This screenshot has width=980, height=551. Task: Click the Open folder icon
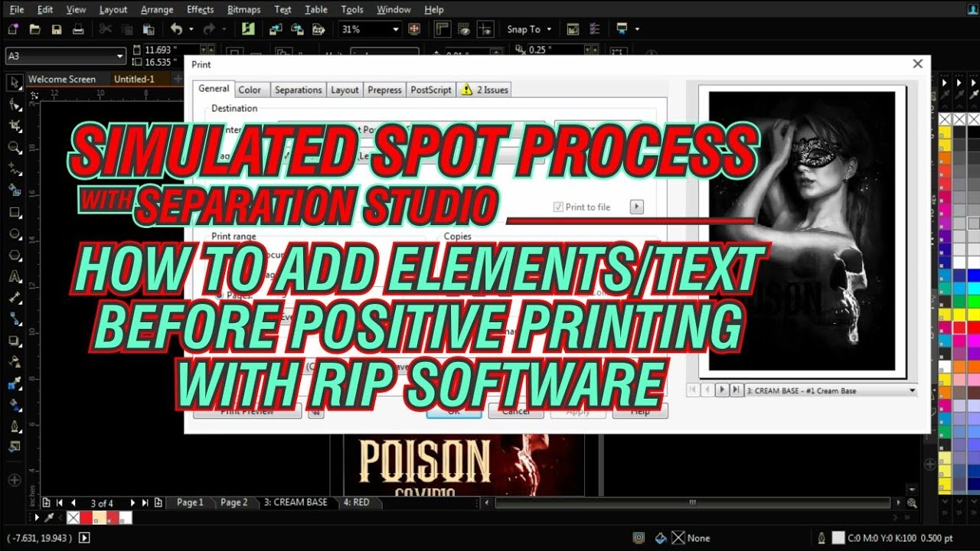(x=34, y=29)
